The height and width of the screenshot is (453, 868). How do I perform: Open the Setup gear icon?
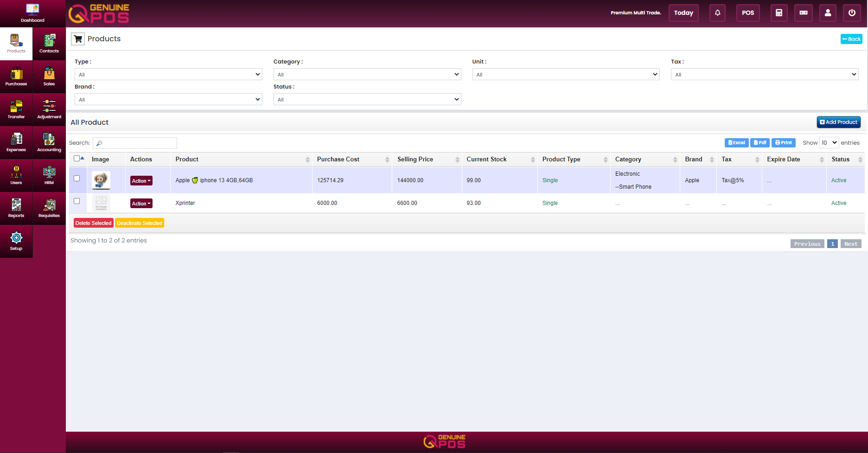[x=16, y=241]
